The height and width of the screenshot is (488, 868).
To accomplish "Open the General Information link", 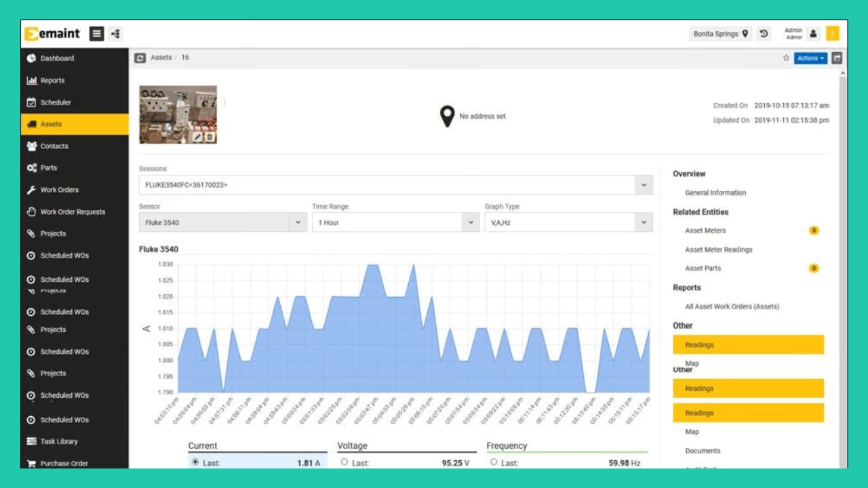I will pyautogui.click(x=715, y=192).
